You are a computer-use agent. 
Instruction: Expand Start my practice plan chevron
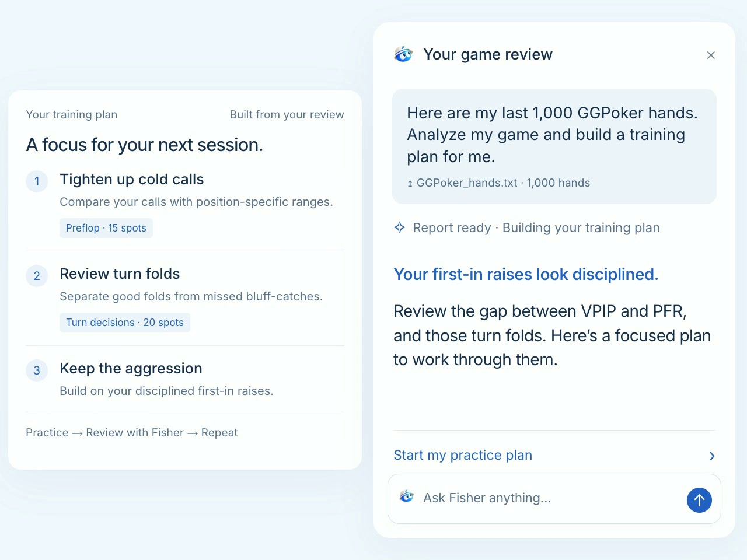[x=711, y=456]
